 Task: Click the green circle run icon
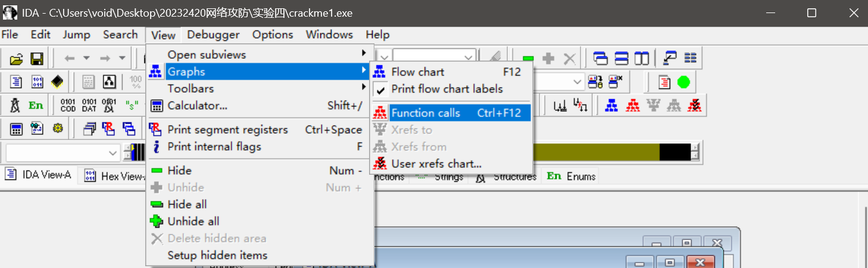click(683, 82)
